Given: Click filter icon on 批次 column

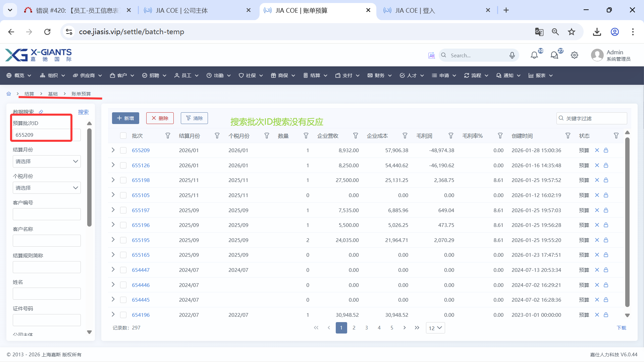Looking at the screenshot, I should pyautogui.click(x=168, y=136).
